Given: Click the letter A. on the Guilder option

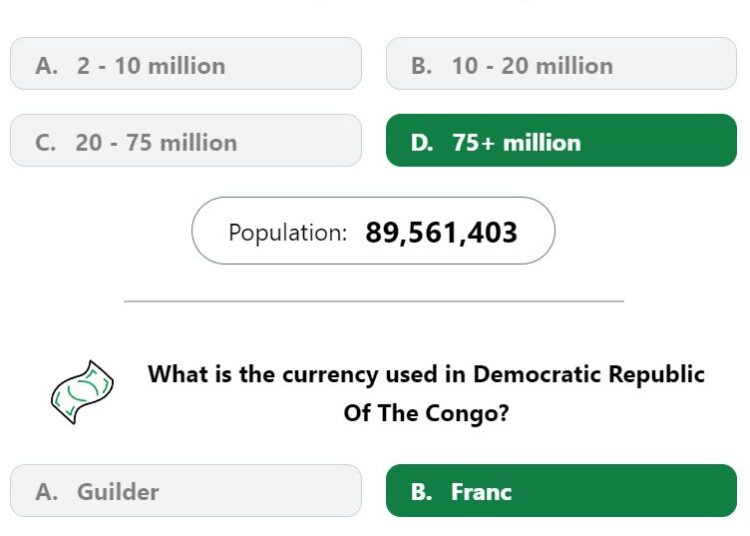Looking at the screenshot, I should click(x=46, y=492).
